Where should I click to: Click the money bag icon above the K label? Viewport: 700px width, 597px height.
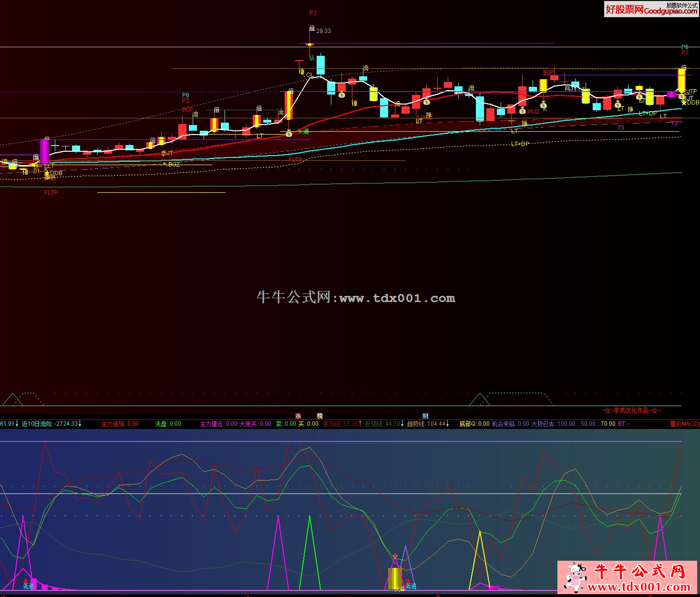click(x=543, y=105)
